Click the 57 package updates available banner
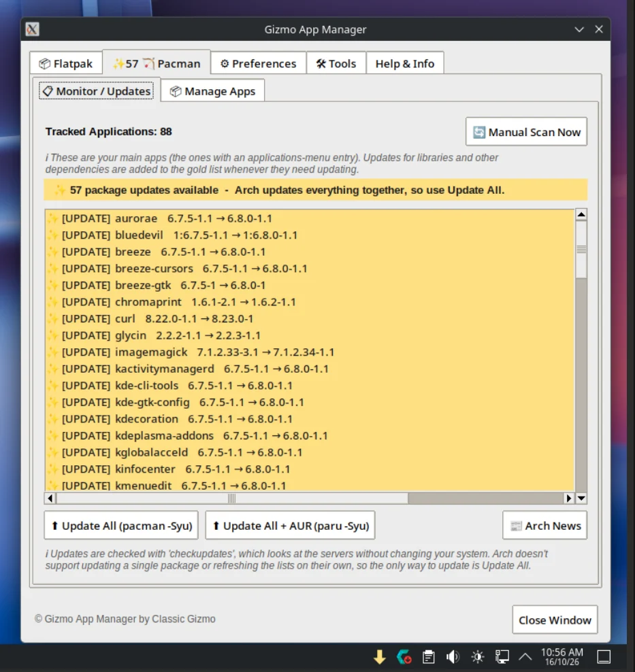Image resolution: width=635 pixels, height=672 pixels. [316, 190]
